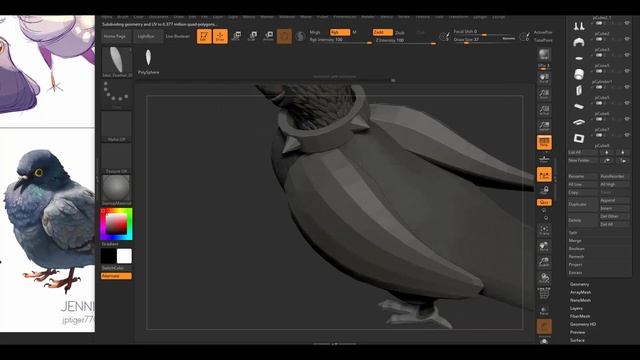The width and height of the screenshot is (640, 360).
Task: Click the Zoom canvas icon in right shelf
Action: point(544,94)
